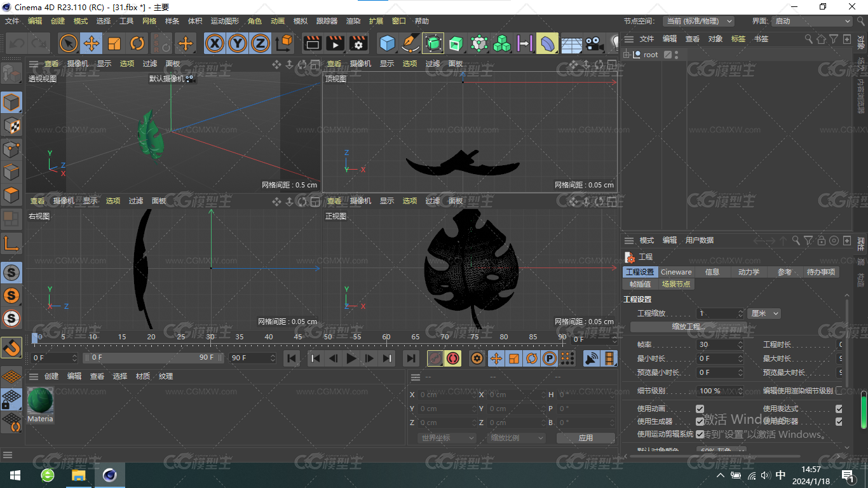Viewport: 868px width, 488px height.
Task: Click the Bend deformer icon
Action: tap(547, 43)
